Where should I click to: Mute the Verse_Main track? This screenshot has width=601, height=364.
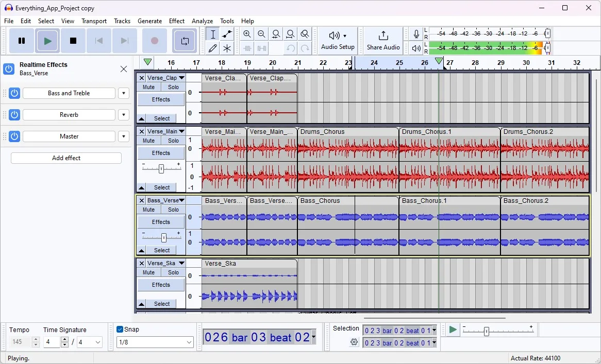[148, 140]
